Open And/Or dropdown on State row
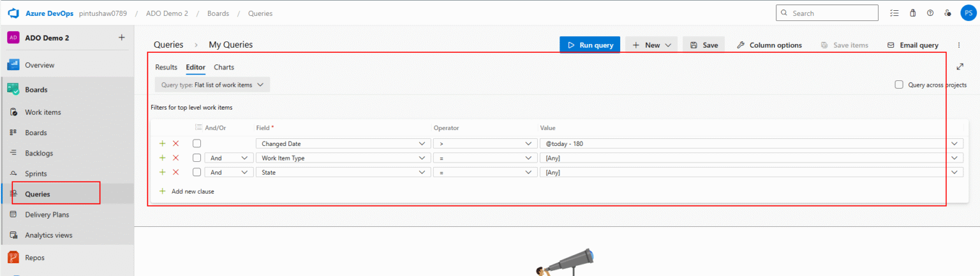The width and height of the screenshot is (980, 276). (229, 172)
